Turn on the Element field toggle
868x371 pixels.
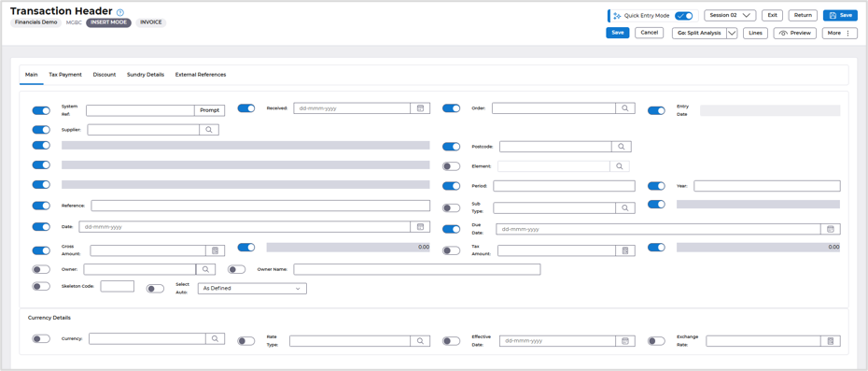click(451, 165)
